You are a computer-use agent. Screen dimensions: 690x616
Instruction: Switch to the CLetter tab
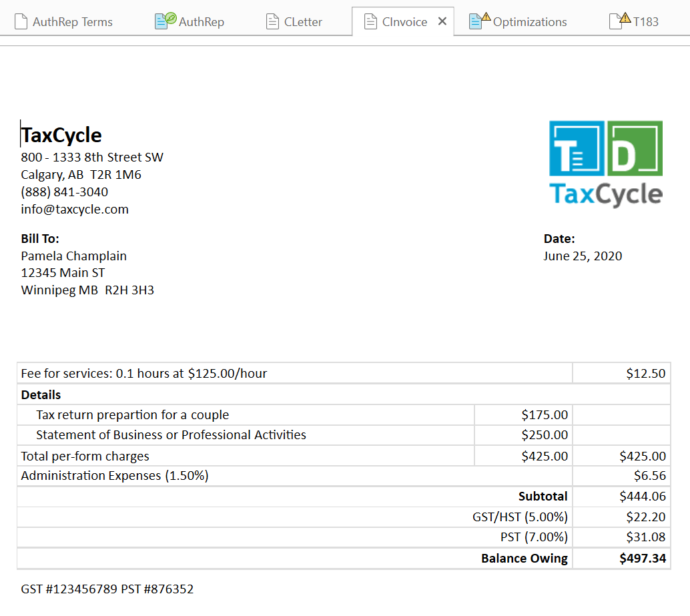tap(294, 21)
